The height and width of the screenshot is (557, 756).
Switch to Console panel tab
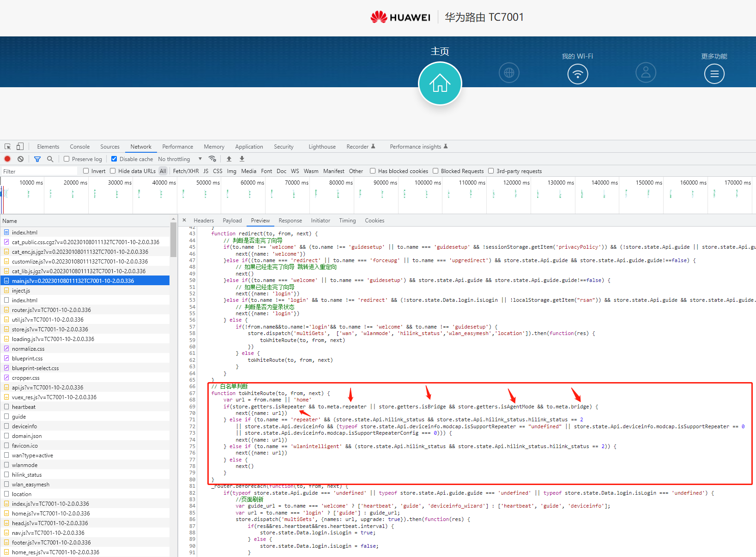79,147
